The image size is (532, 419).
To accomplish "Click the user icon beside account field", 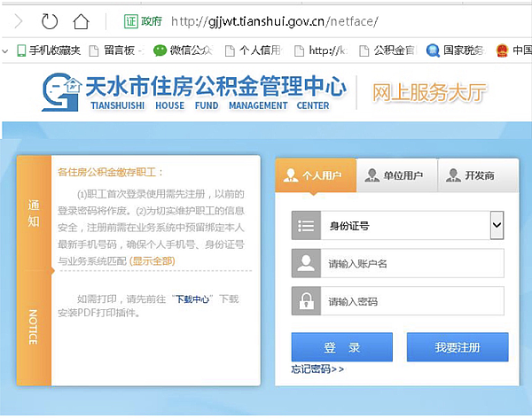I will 306,263.
